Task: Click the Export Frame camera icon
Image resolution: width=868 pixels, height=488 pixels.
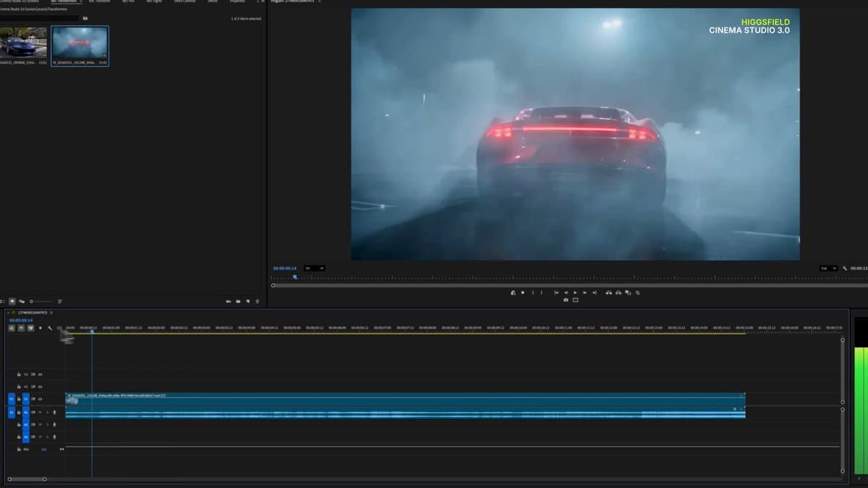Action: pos(566,300)
